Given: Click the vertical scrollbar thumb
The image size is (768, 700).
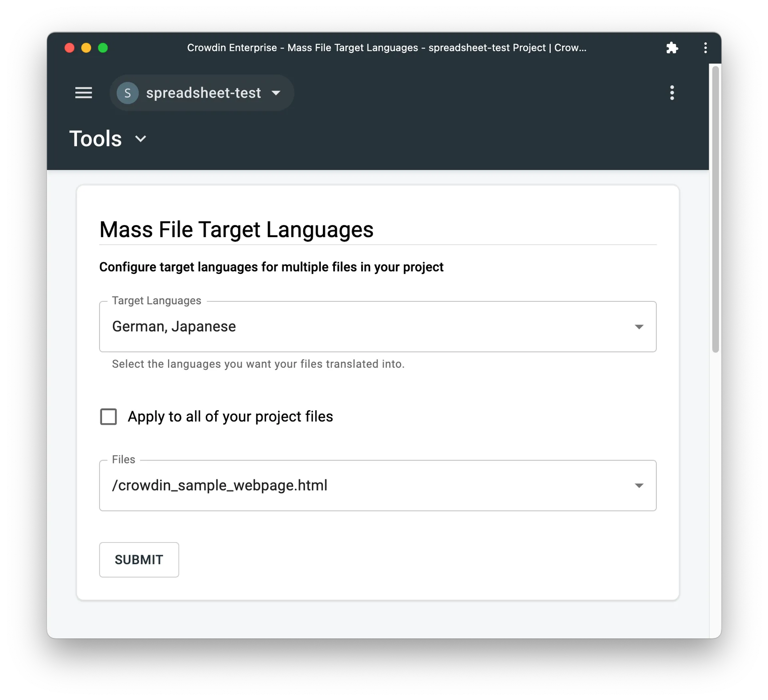Looking at the screenshot, I should tap(716, 209).
